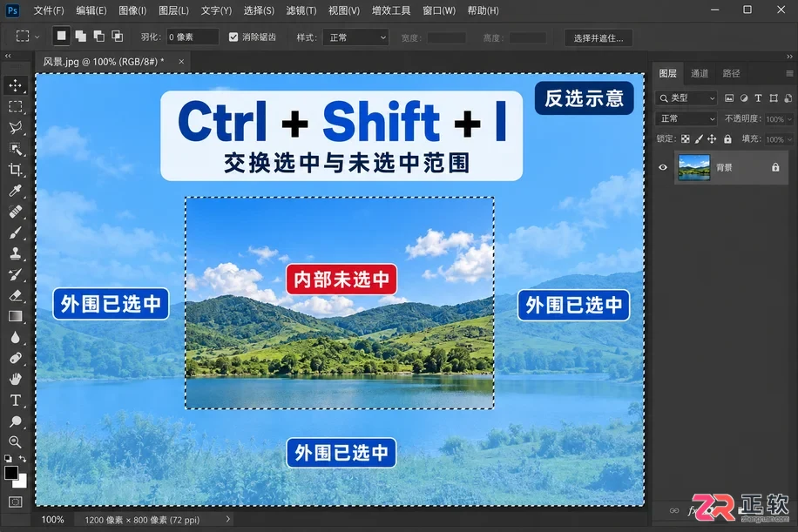
Task: Click the 背景 layer thumbnail
Action: pyautogui.click(x=694, y=167)
